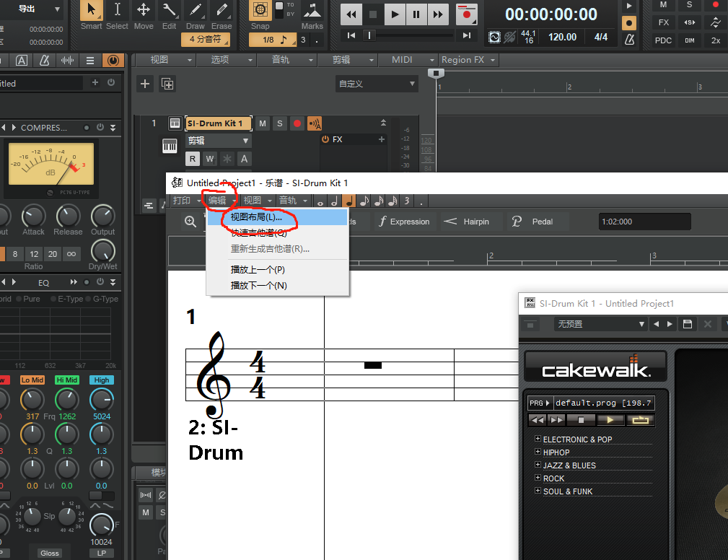Select the whole note duration

tap(320, 201)
